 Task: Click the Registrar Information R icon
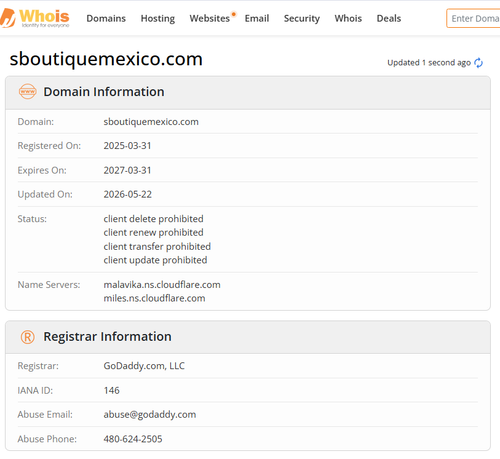[x=27, y=337]
